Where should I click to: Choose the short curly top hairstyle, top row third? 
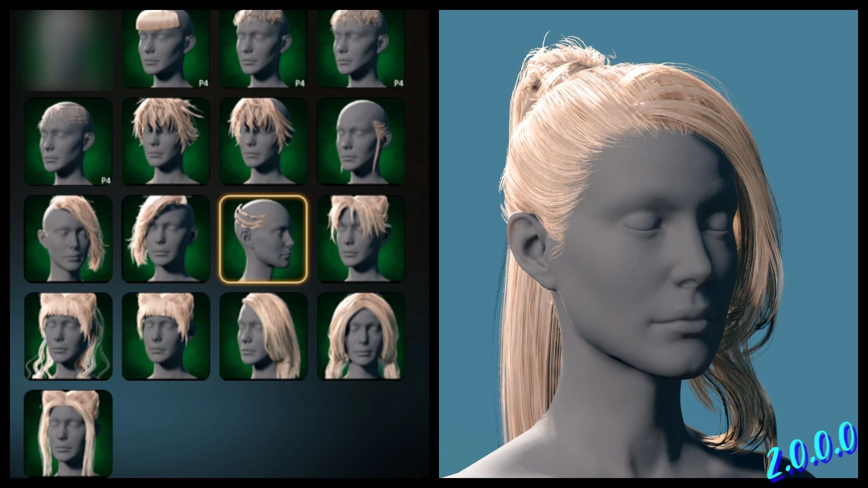(x=264, y=49)
